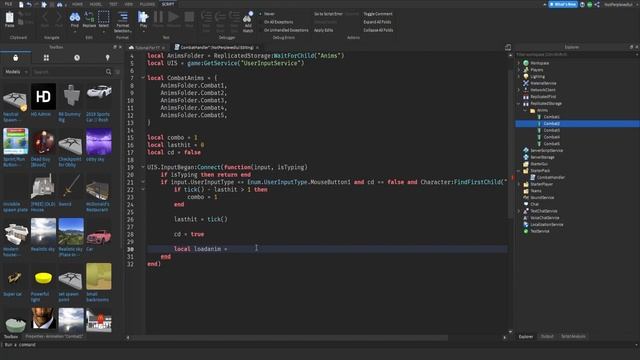
Task: Switch to the MODEL ribbon tab
Action: click(x=96, y=4)
